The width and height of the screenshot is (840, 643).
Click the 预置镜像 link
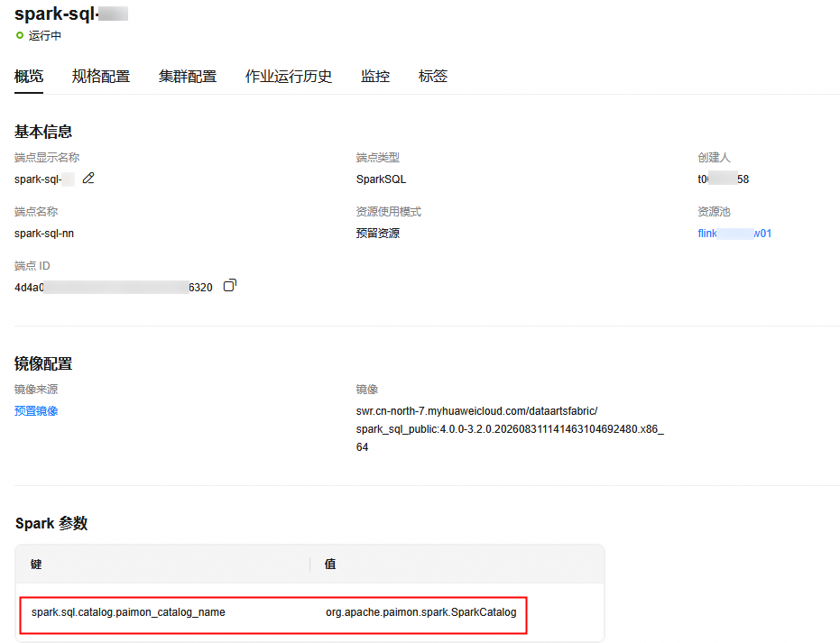[x=36, y=411]
